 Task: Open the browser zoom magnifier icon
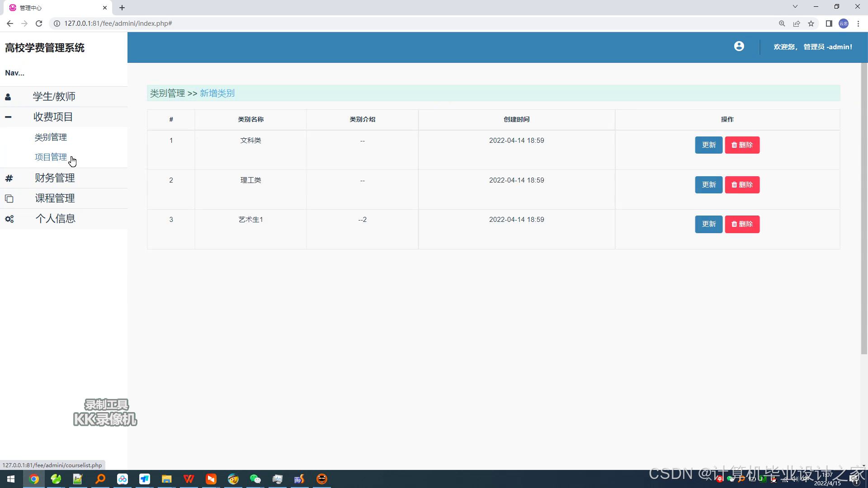782,23
